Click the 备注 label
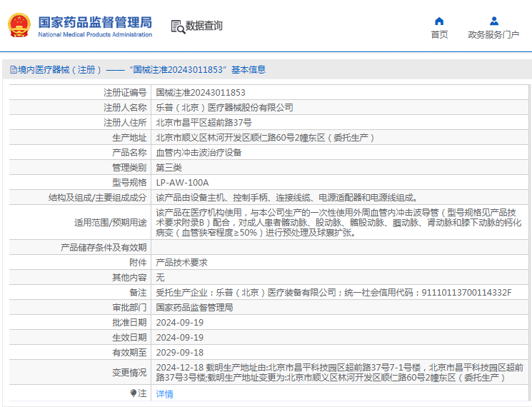 pos(138,292)
